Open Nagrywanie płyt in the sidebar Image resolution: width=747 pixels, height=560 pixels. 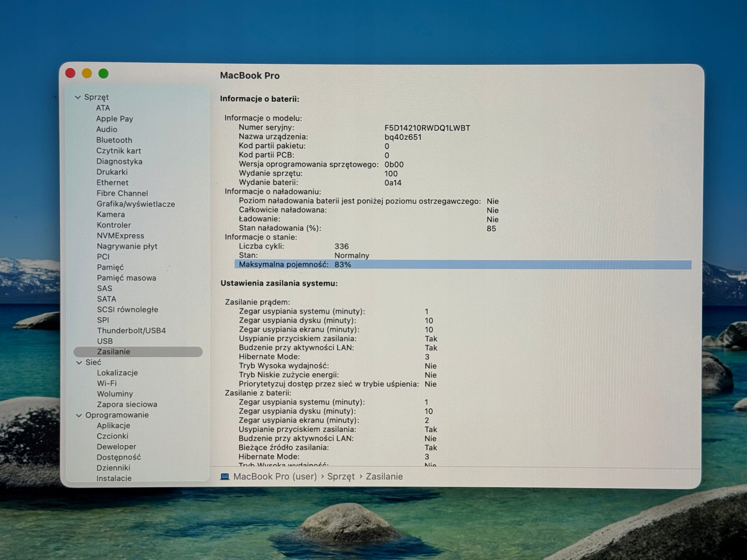click(x=127, y=246)
